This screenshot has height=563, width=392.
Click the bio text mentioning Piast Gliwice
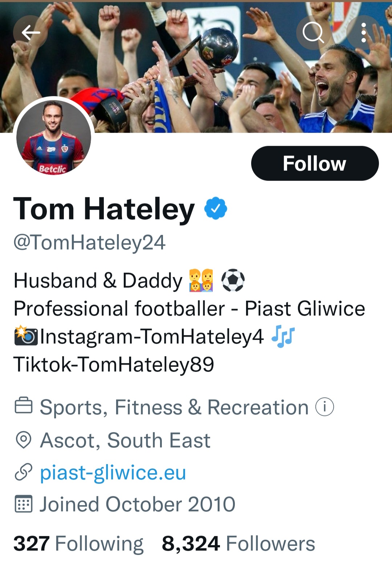[189, 309]
